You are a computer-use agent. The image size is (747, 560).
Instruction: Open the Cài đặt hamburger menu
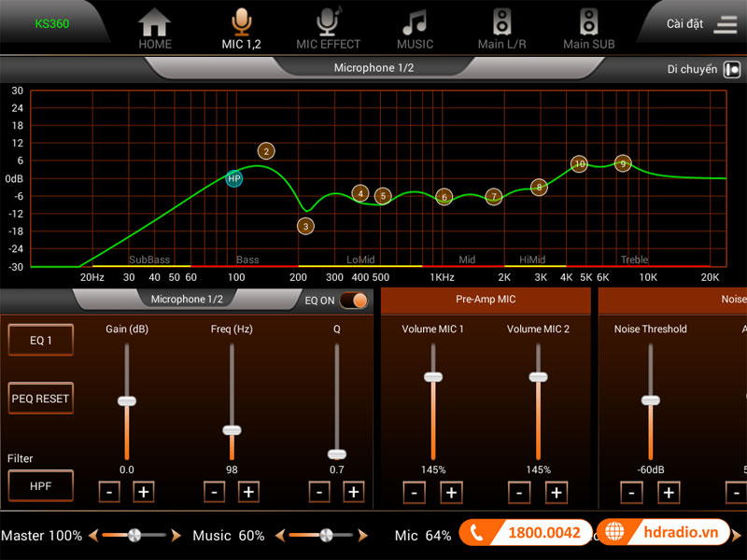(726, 24)
